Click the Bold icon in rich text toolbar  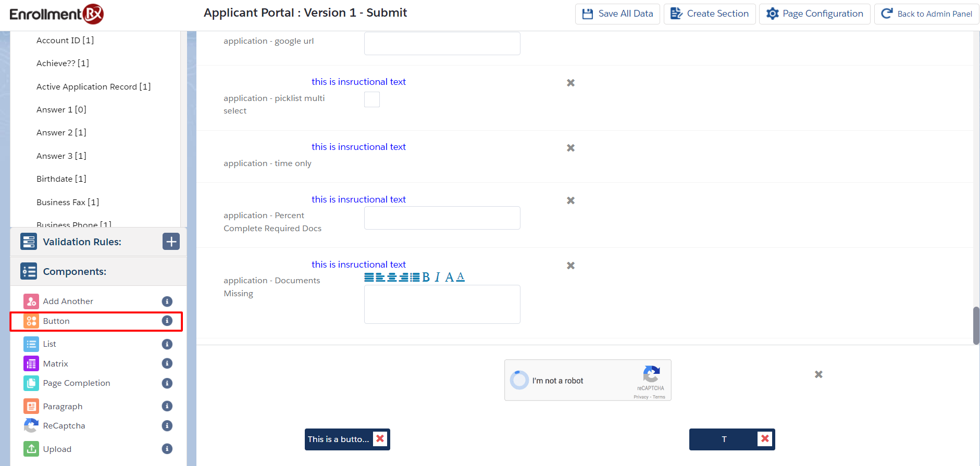tap(426, 278)
